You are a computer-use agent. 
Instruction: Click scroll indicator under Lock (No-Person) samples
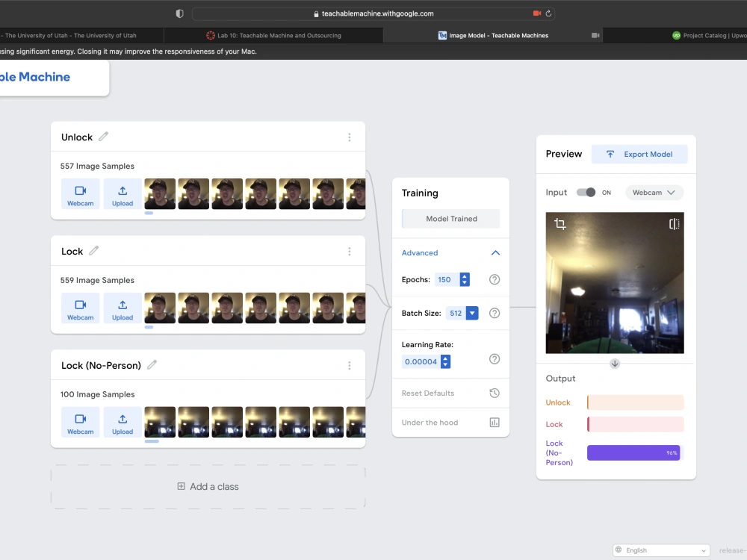152,441
